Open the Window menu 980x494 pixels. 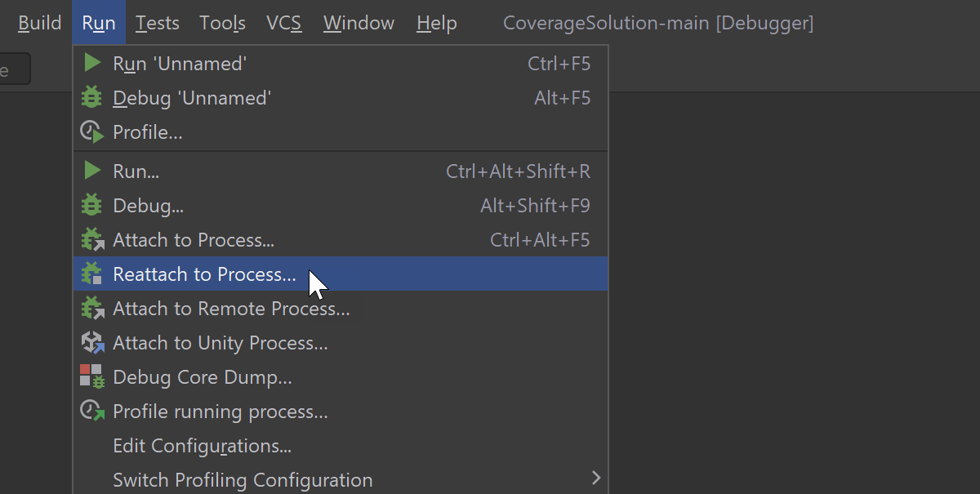(x=359, y=23)
